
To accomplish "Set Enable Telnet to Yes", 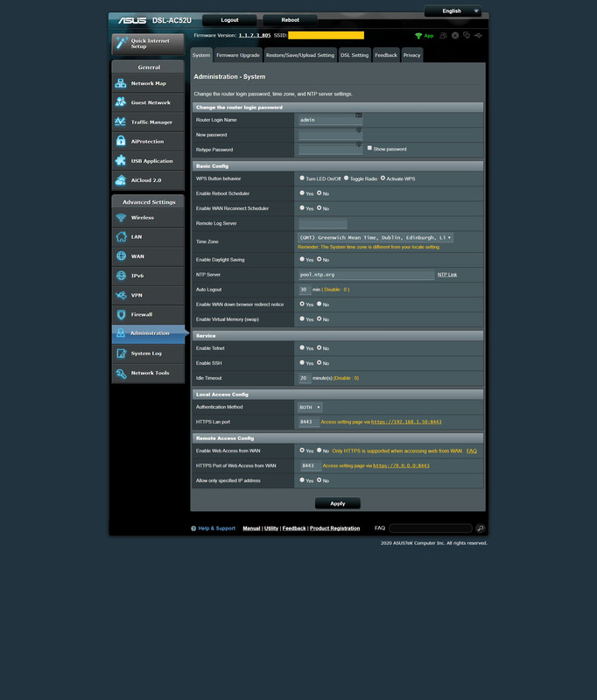I will coord(302,347).
